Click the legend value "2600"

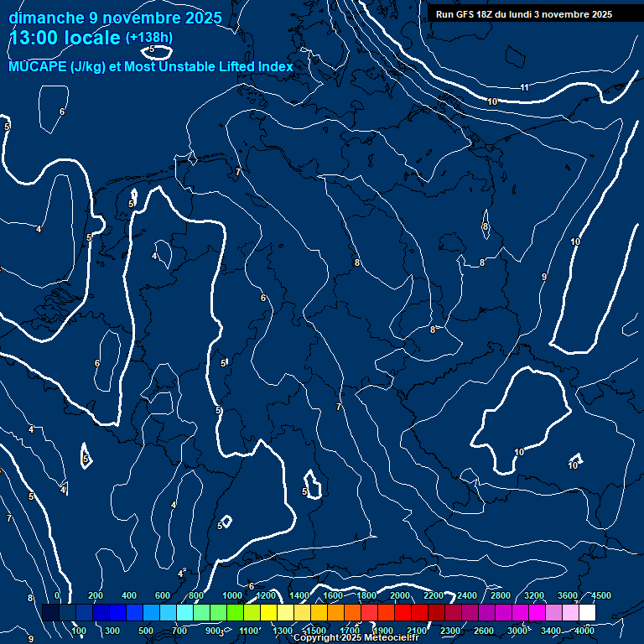tap(484, 631)
